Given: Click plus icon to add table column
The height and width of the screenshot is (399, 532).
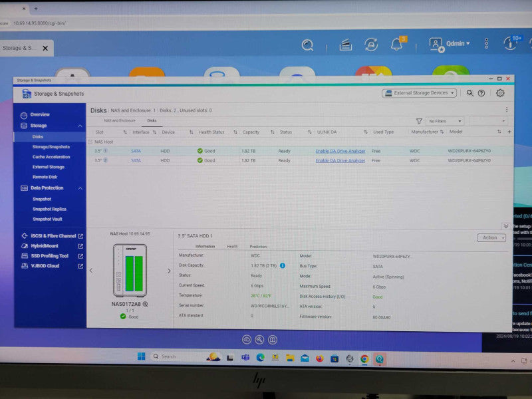Looking at the screenshot, I should pos(509,132).
